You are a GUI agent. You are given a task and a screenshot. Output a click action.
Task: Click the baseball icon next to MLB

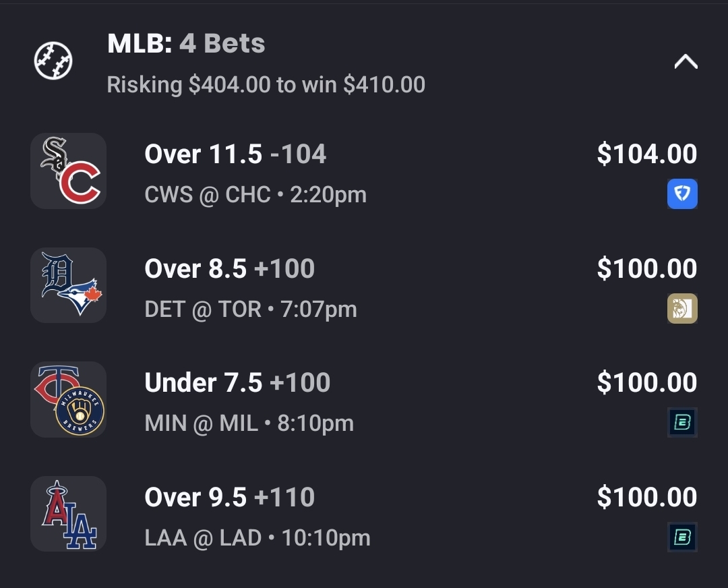point(53,61)
